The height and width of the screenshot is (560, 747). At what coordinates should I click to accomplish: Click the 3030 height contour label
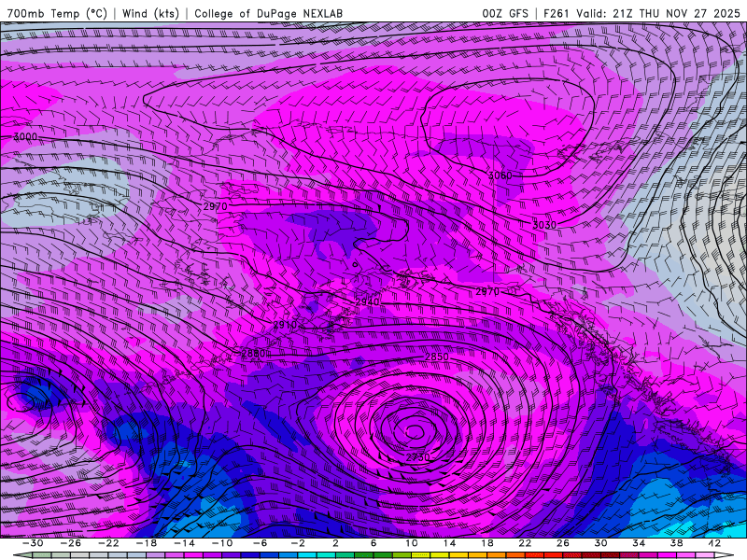(x=544, y=225)
